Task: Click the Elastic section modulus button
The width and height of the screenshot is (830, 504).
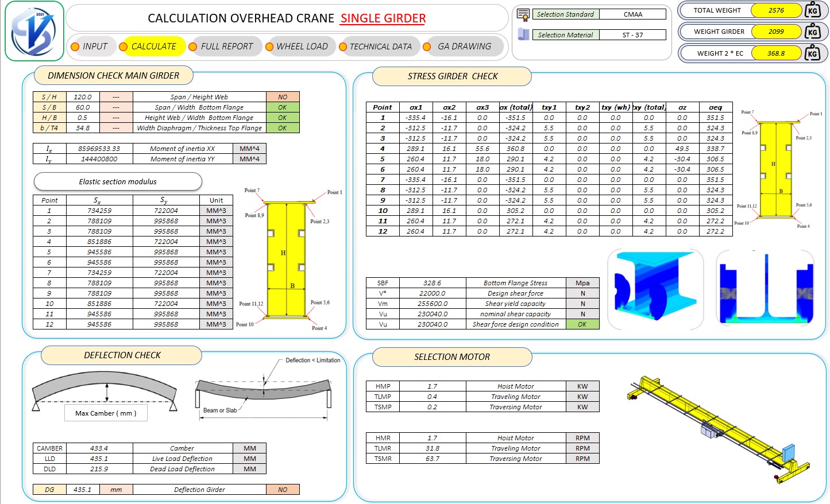Action: point(118,181)
